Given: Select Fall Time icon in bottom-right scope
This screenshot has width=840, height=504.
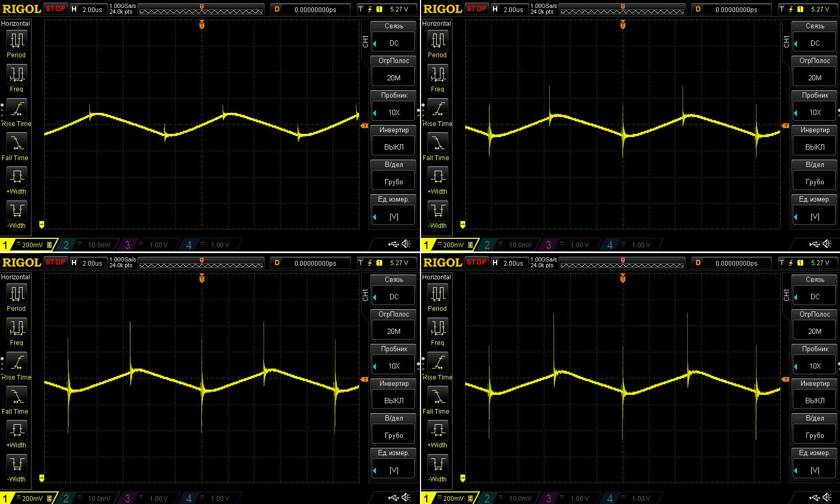Looking at the screenshot, I should coord(438,397).
